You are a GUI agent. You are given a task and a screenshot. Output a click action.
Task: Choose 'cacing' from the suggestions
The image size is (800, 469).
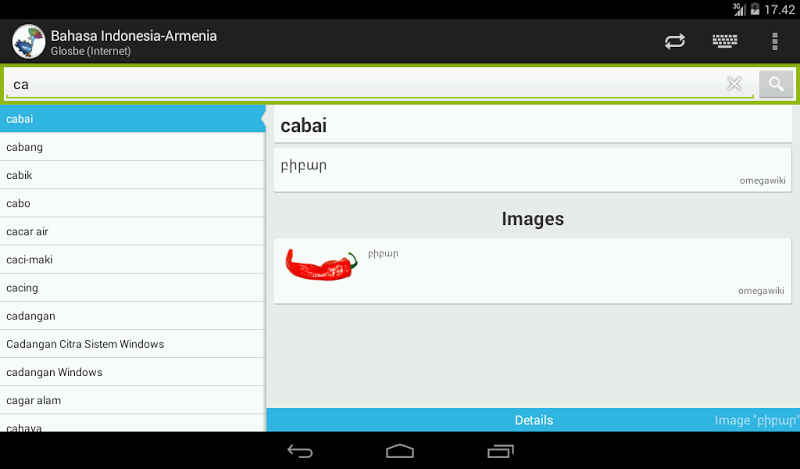coord(133,288)
